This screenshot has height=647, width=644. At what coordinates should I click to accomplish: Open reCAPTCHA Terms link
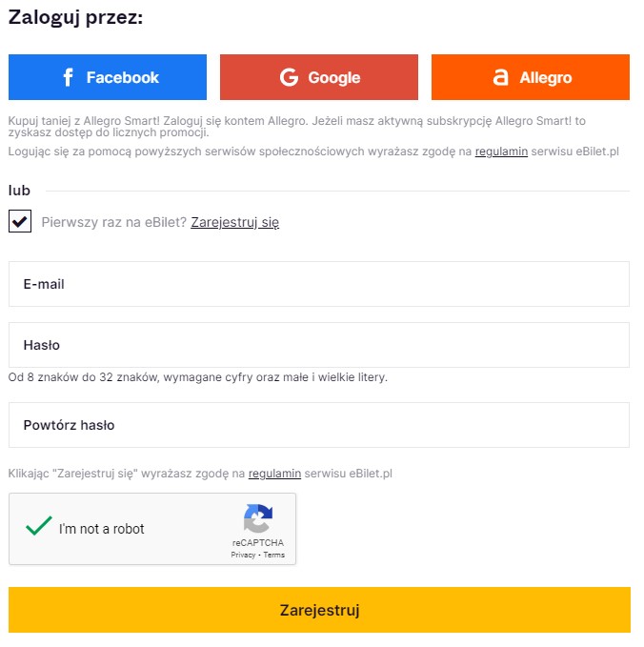(x=274, y=555)
